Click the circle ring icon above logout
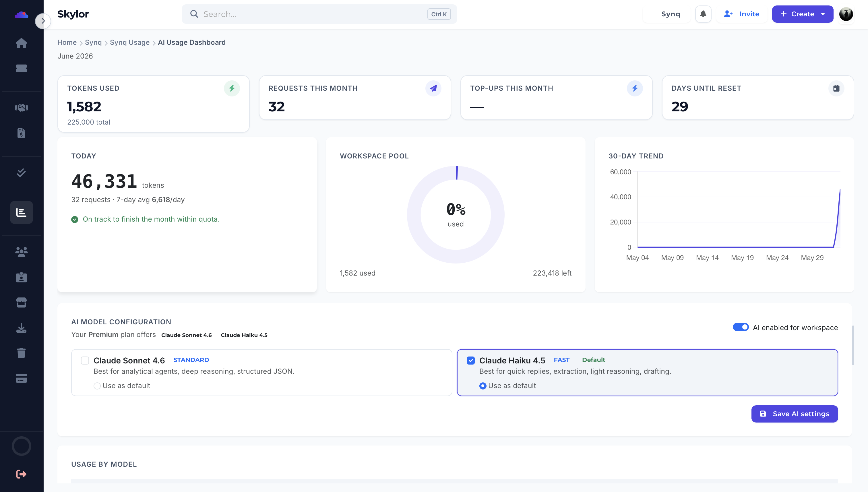This screenshot has height=492, width=868. (21, 446)
